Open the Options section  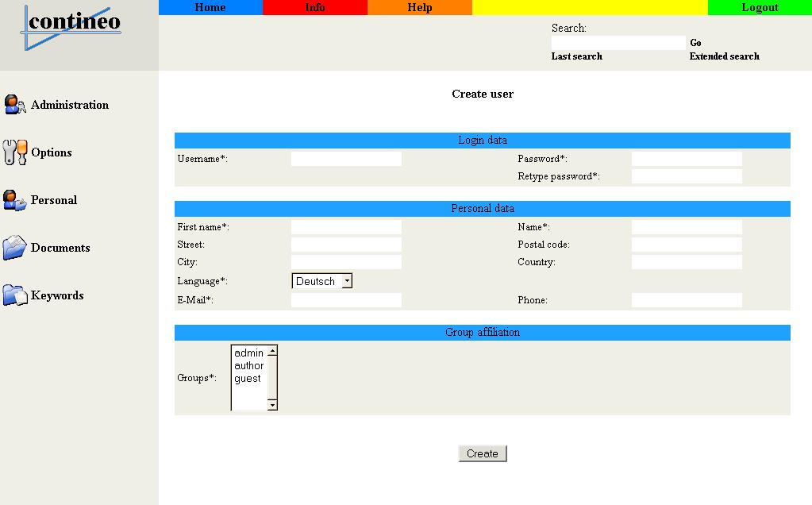point(52,152)
